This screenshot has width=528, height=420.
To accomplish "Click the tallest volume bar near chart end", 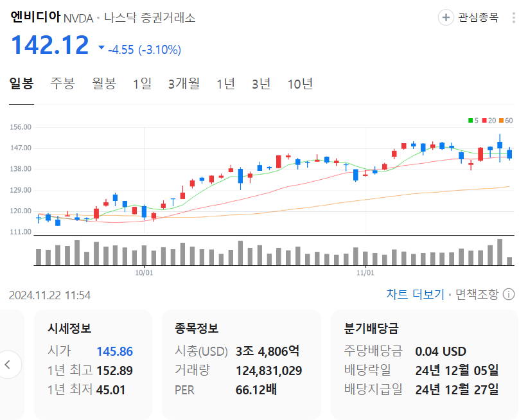I will tap(500, 252).
